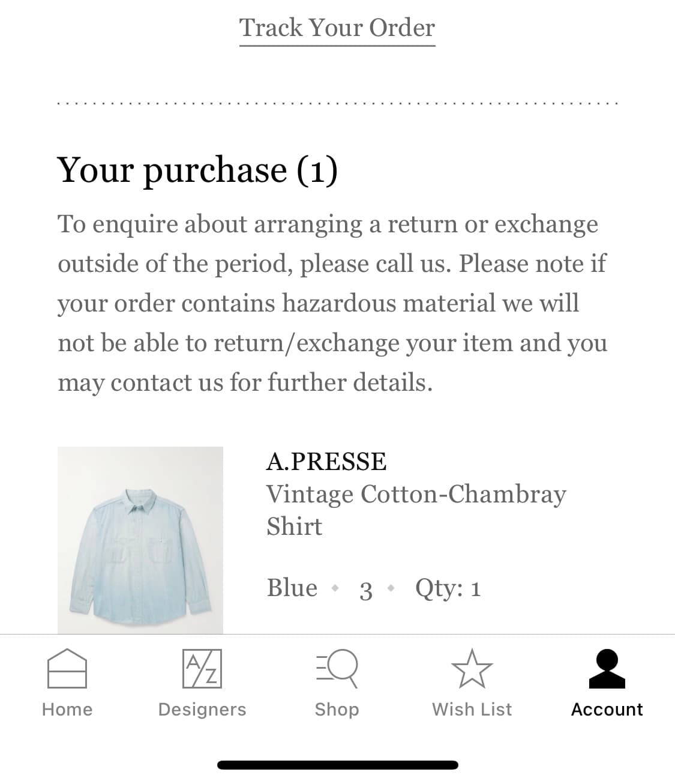Tap the Track Your Order link
The width and height of the screenshot is (675, 784).
(x=337, y=28)
